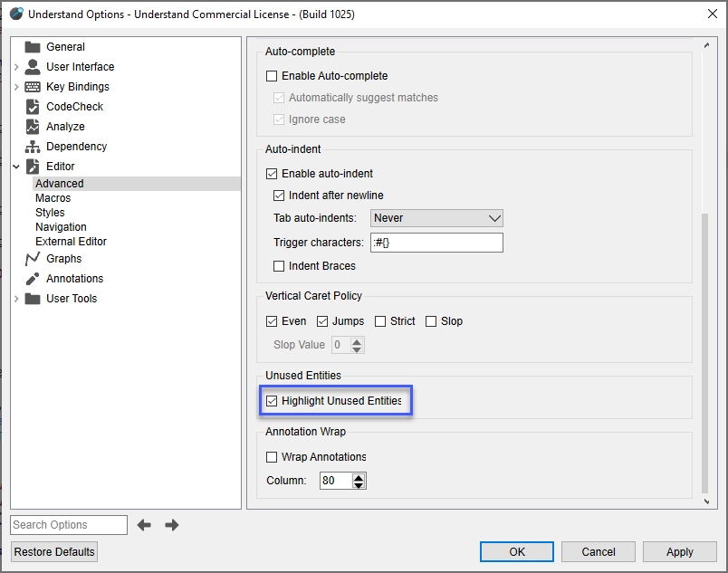Check the Indent Braces option
The image size is (728, 573).
click(x=279, y=266)
